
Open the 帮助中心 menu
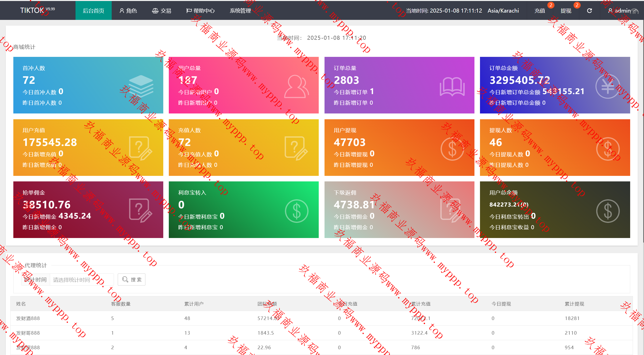coord(200,11)
